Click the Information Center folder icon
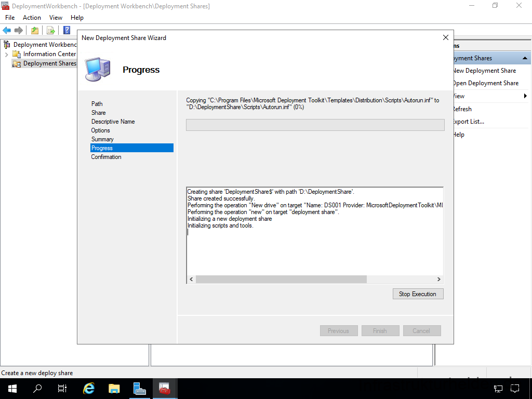This screenshot has width=532, height=399. coord(16,54)
